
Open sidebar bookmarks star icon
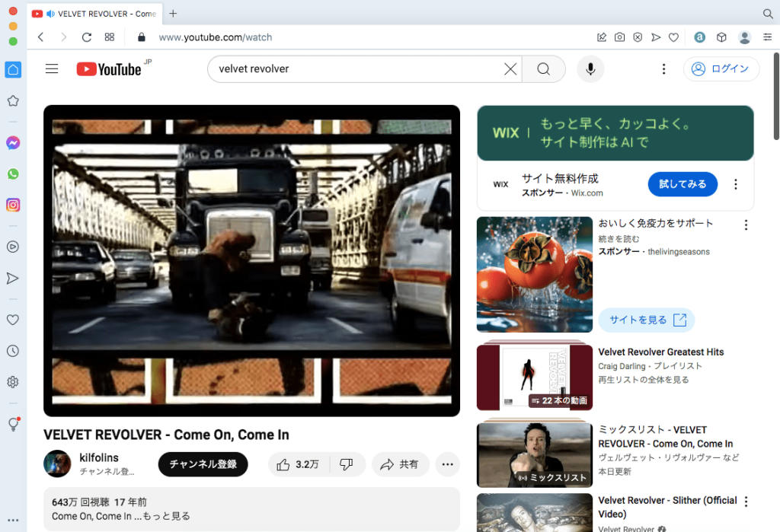[x=13, y=101]
